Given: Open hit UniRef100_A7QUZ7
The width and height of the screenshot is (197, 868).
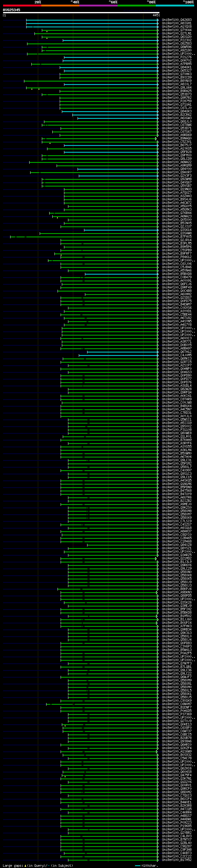Looking at the screenshot, I should click(176, 193).
